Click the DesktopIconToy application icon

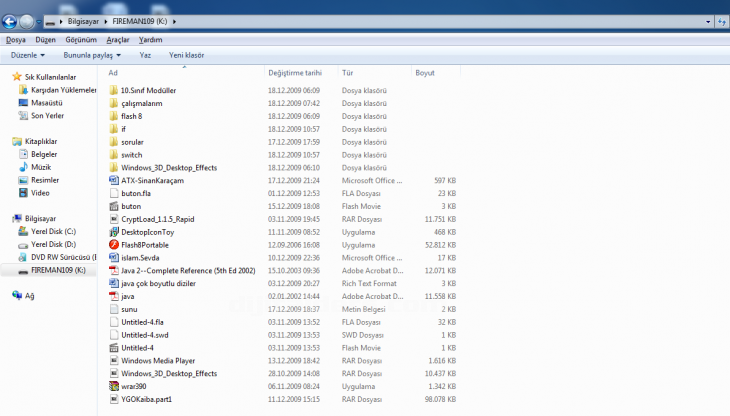113,232
